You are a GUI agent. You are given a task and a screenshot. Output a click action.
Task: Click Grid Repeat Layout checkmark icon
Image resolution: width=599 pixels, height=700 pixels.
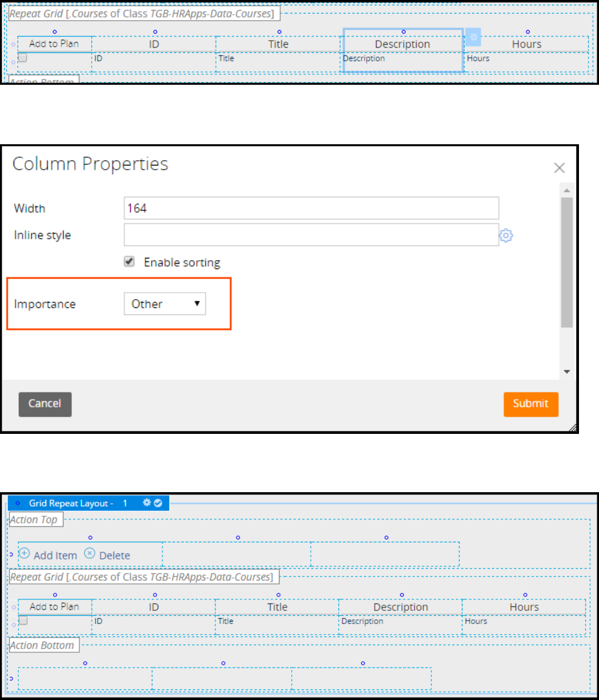pyautogui.click(x=158, y=503)
